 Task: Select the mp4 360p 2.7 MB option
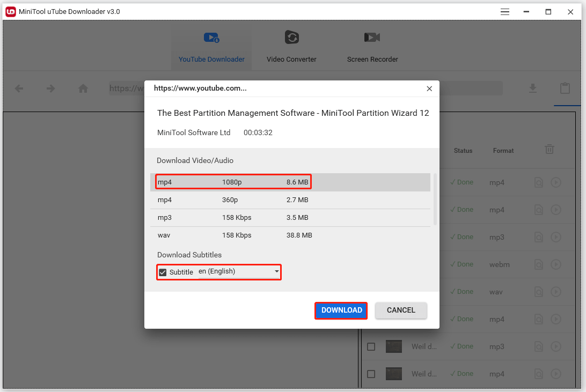coord(290,199)
